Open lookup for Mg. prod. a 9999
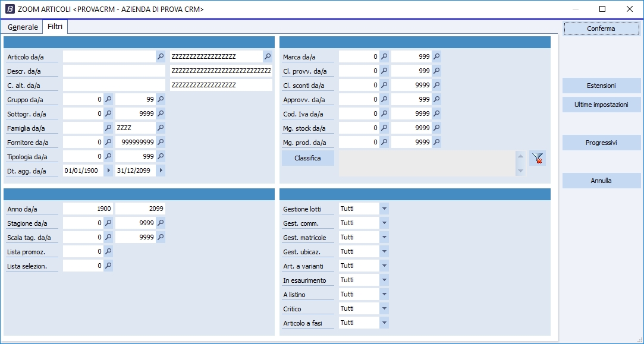This screenshot has height=344, width=644. point(436,142)
